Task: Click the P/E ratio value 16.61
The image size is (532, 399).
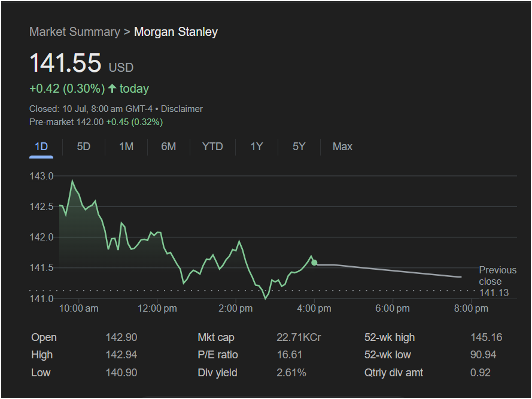Action: point(290,355)
